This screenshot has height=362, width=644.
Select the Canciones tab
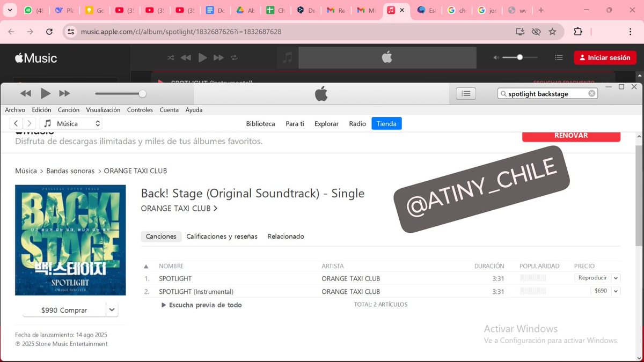coord(161,237)
